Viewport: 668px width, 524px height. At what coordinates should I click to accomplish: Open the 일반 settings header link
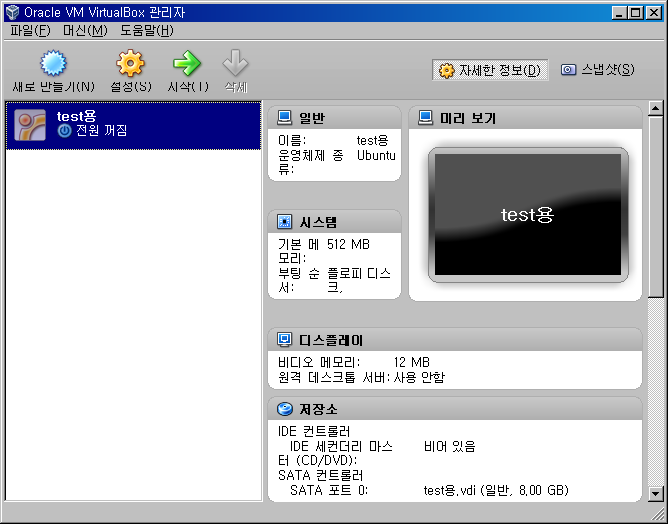pos(312,118)
